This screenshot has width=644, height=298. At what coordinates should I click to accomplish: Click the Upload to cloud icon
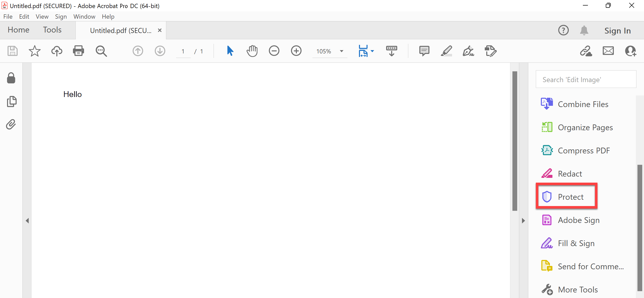(57, 51)
